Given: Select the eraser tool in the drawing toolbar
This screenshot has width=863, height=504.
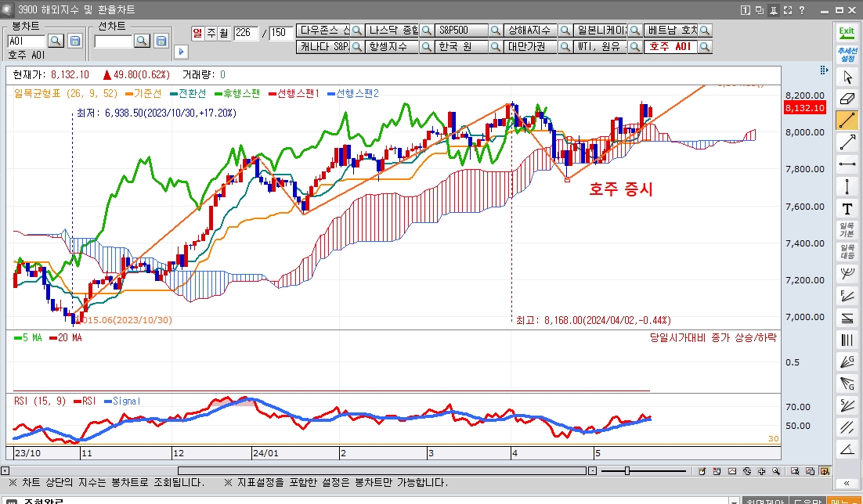Looking at the screenshot, I should tap(847, 99).
